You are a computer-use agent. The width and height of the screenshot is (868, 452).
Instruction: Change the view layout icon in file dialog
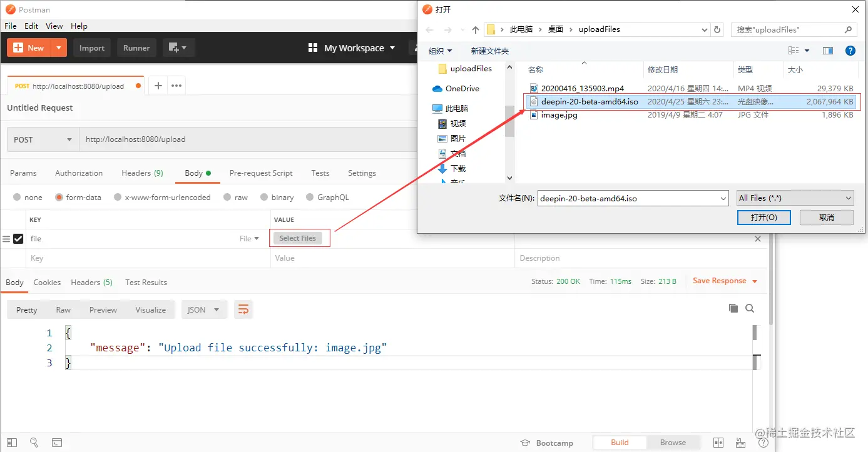coord(794,51)
